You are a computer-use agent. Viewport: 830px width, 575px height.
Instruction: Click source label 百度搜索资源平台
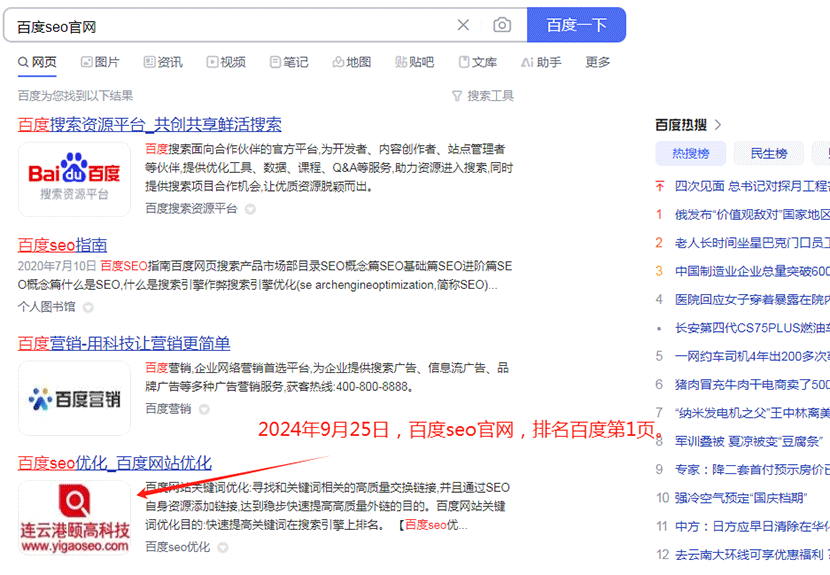192,209
